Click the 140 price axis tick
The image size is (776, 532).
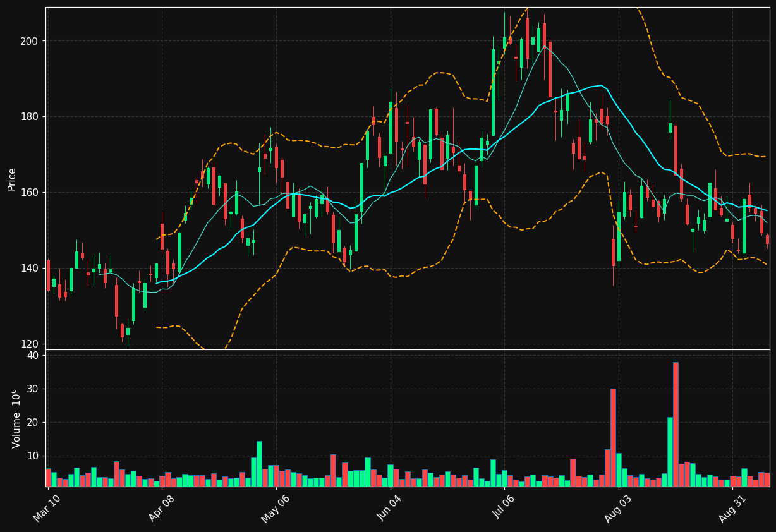coord(30,269)
